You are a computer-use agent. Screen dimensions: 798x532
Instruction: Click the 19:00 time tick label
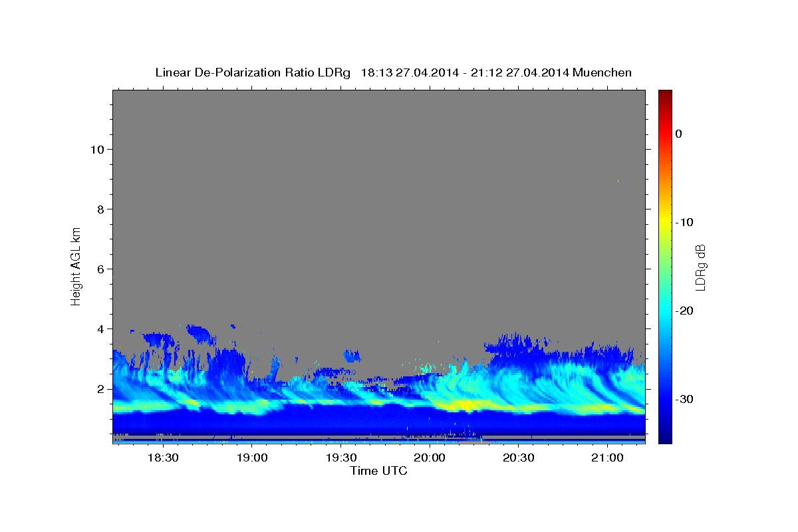252,458
